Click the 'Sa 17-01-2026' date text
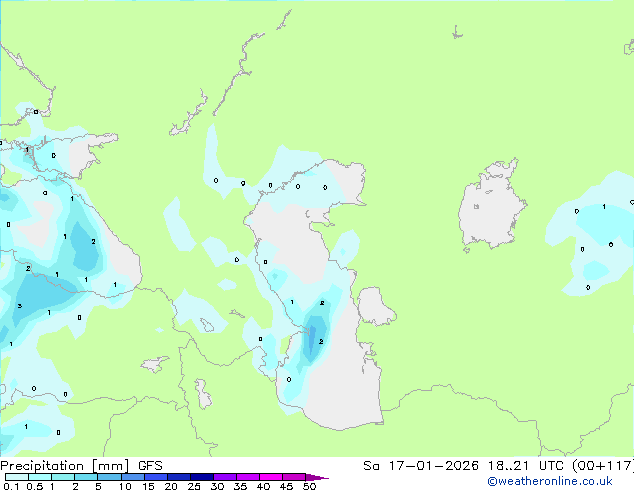 pos(421,466)
